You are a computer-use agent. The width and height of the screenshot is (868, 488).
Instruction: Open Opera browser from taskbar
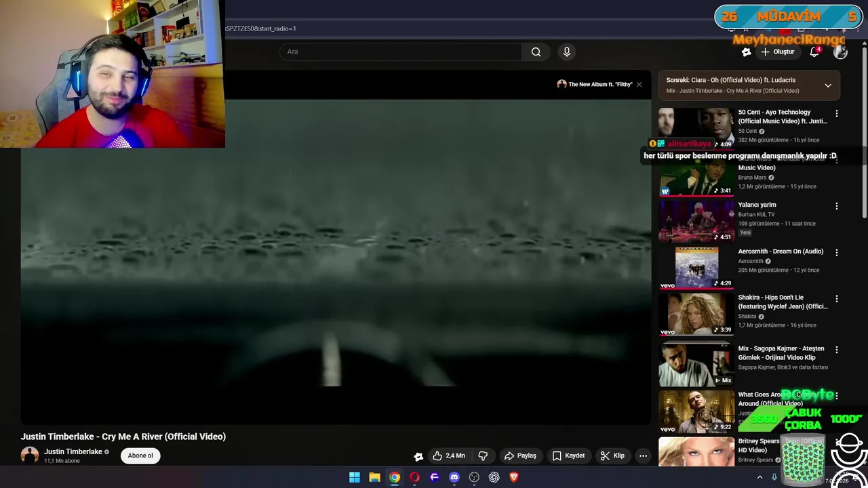click(414, 477)
